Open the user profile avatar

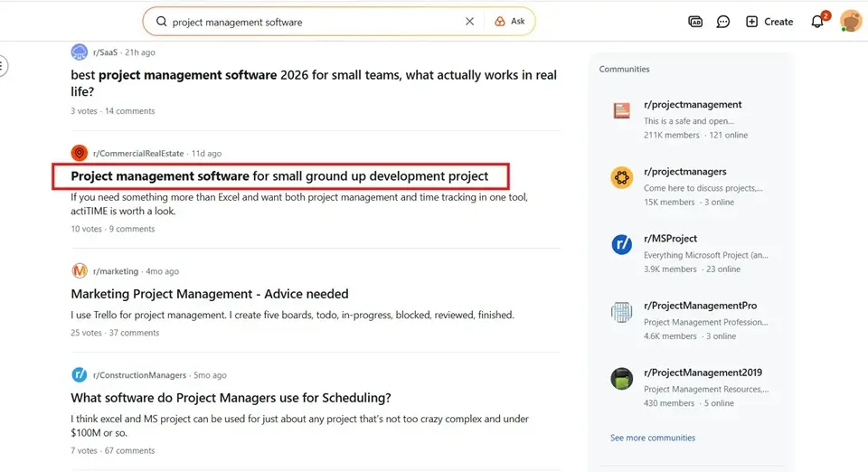click(851, 22)
